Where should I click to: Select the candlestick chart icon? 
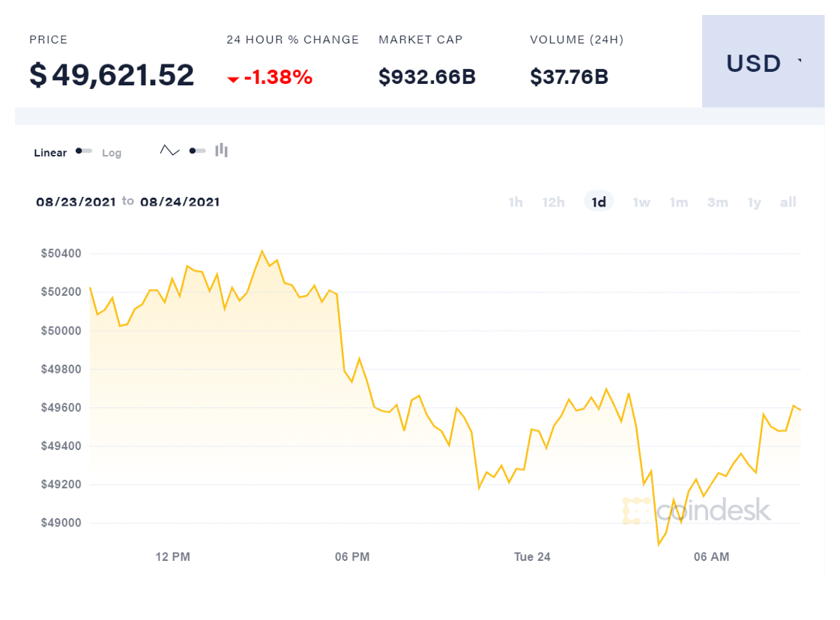point(221,151)
